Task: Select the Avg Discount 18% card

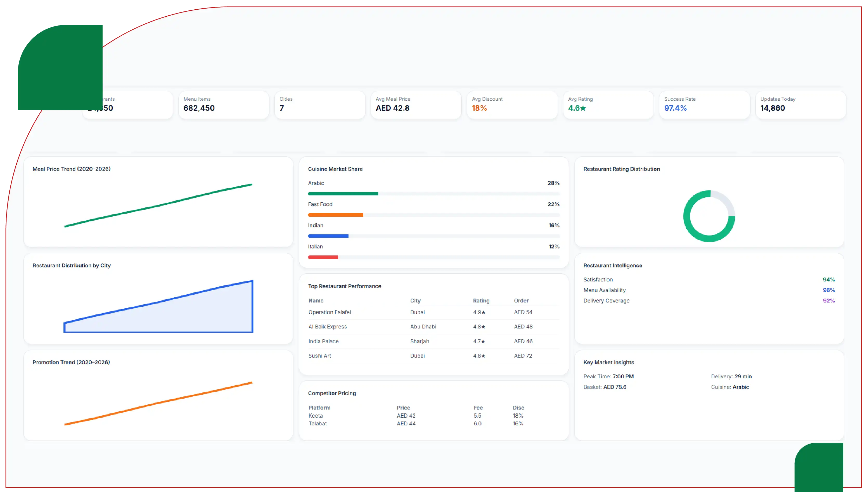Action: (512, 105)
